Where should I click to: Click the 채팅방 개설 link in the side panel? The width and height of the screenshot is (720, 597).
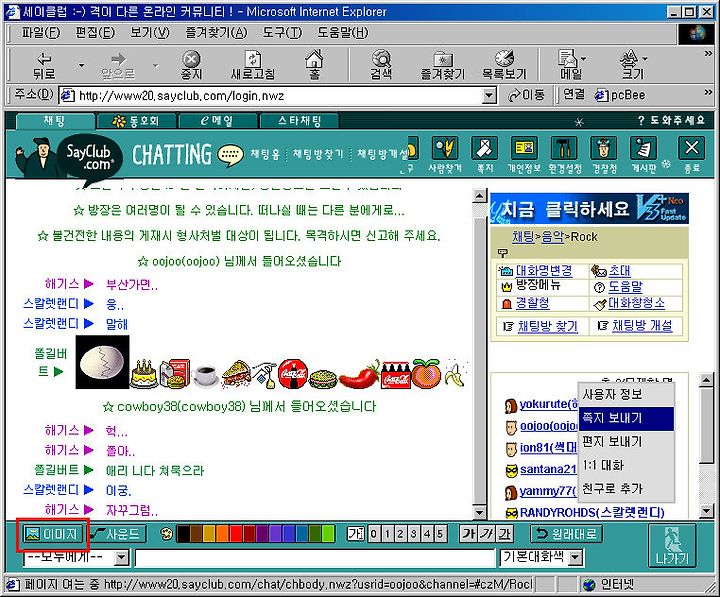[642, 326]
